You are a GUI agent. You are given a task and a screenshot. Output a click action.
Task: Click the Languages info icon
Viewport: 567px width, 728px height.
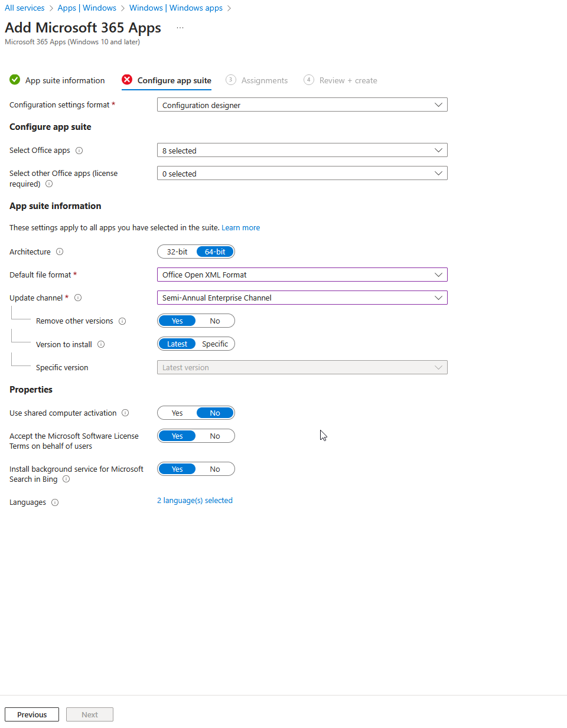click(54, 502)
